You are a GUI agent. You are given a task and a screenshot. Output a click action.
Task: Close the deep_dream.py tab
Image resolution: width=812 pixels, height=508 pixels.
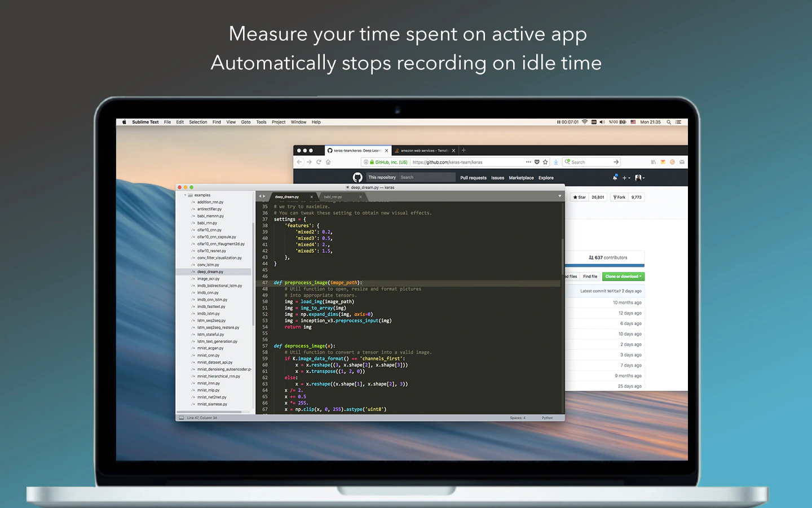coord(311,197)
